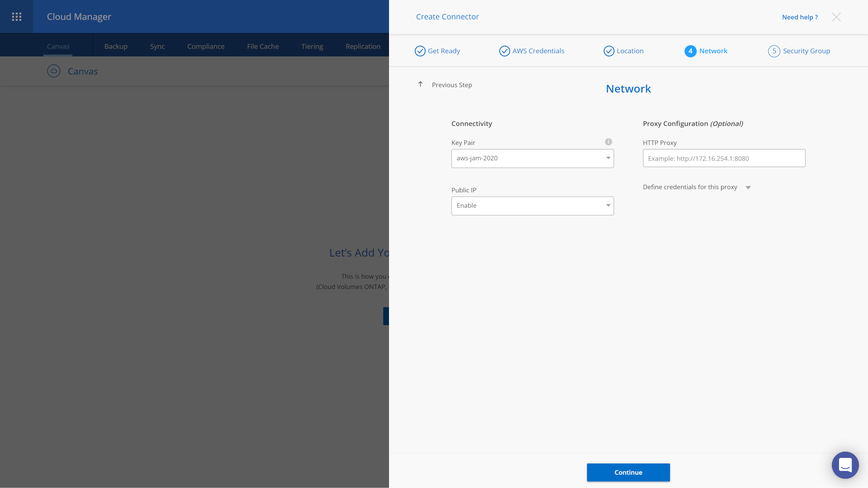Screen dimensions: 868x488
Task: Click the Location step checkmark icon
Action: coord(609,51)
